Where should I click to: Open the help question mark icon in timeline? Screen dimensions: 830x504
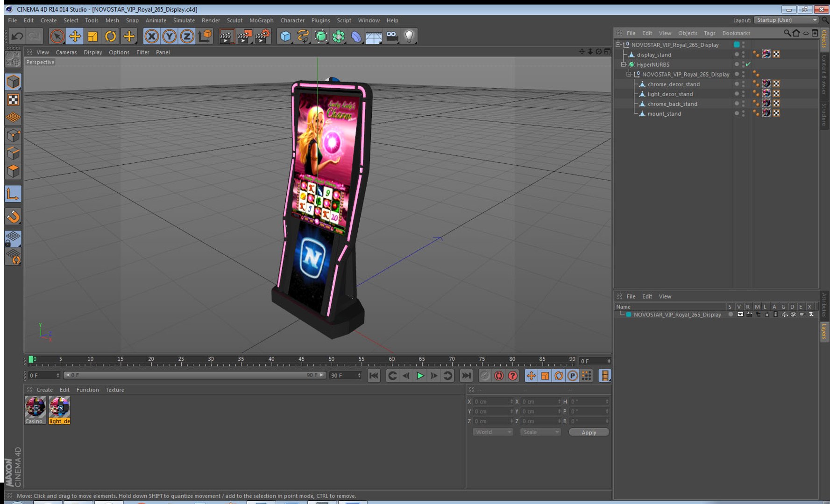513,376
